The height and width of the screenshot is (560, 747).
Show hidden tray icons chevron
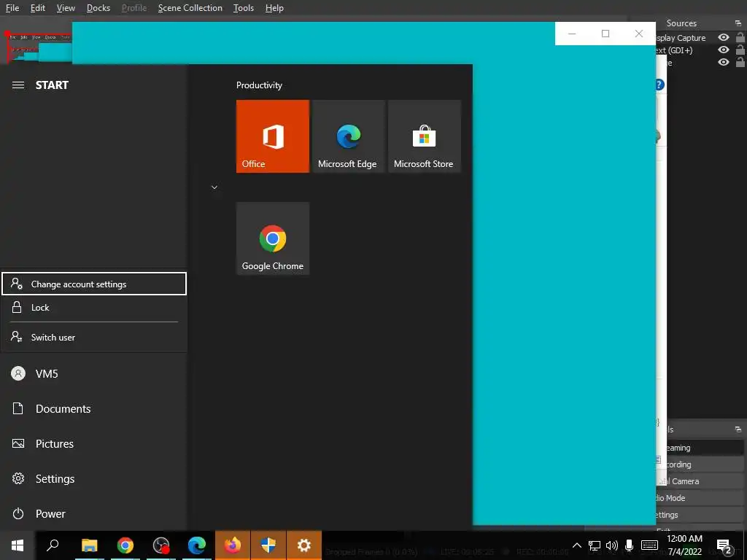pyautogui.click(x=576, y=545)
